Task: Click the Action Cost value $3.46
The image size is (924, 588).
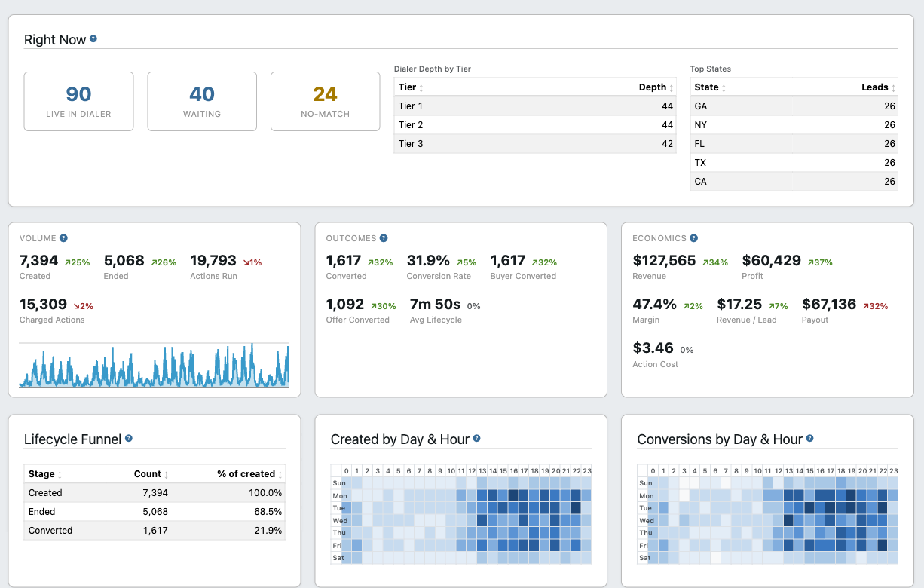Action: coord(653,348)
